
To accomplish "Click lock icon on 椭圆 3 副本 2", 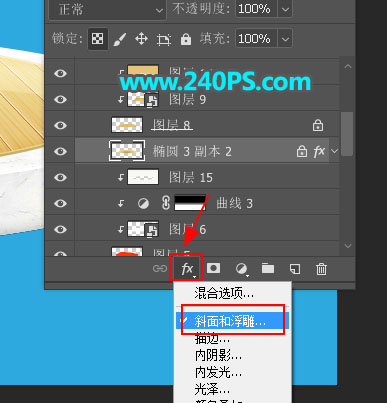I will click(302, 151).
